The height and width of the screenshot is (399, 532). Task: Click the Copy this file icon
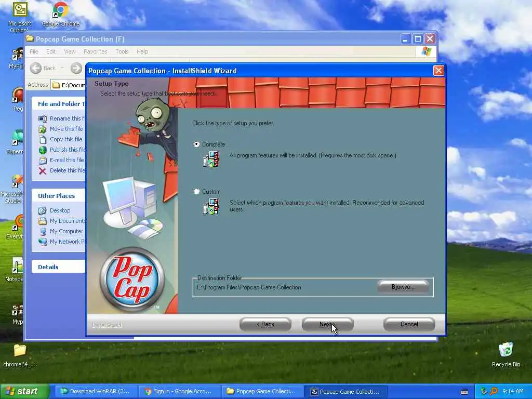43,139
